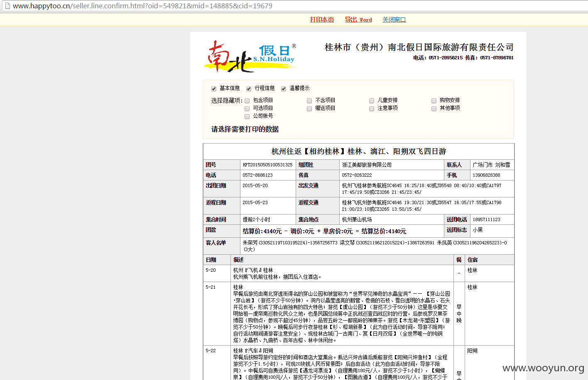Click departure date 2015-05-20

(x=255, y=185)
